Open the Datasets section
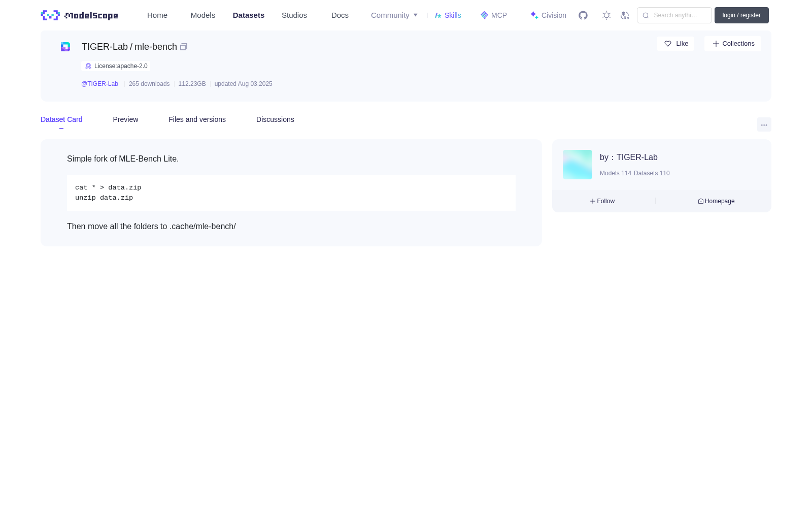Screen dimensions: 812x508 click(x=249, y=15)
